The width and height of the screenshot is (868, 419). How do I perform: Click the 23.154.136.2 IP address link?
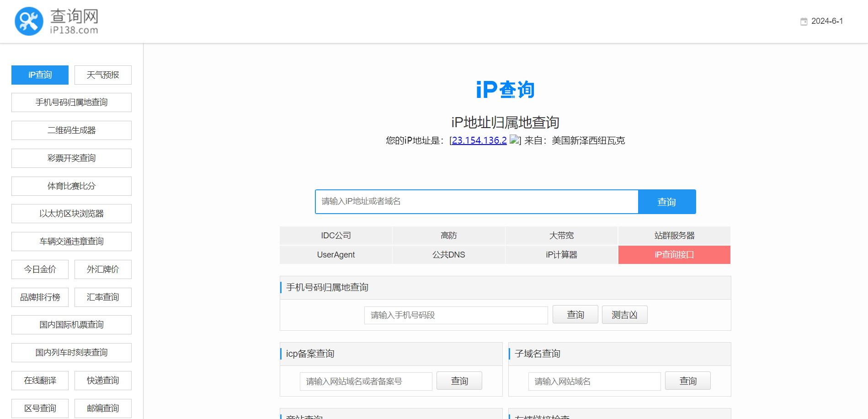pyautogui.click(x=479, y=140)
